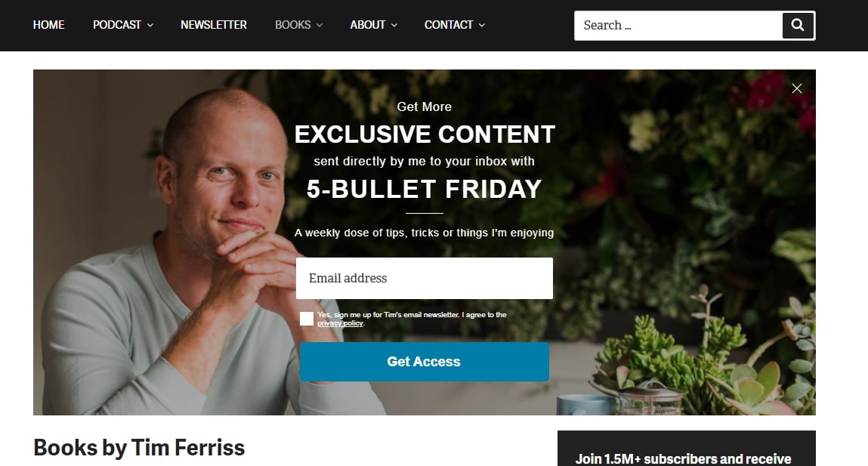
Task: Tick the newsletter signup consent checkbox
Action: 307,319
